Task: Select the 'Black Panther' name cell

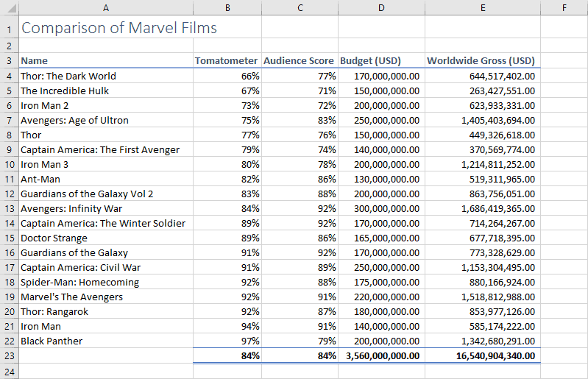Action: click(x=106, y=341)
